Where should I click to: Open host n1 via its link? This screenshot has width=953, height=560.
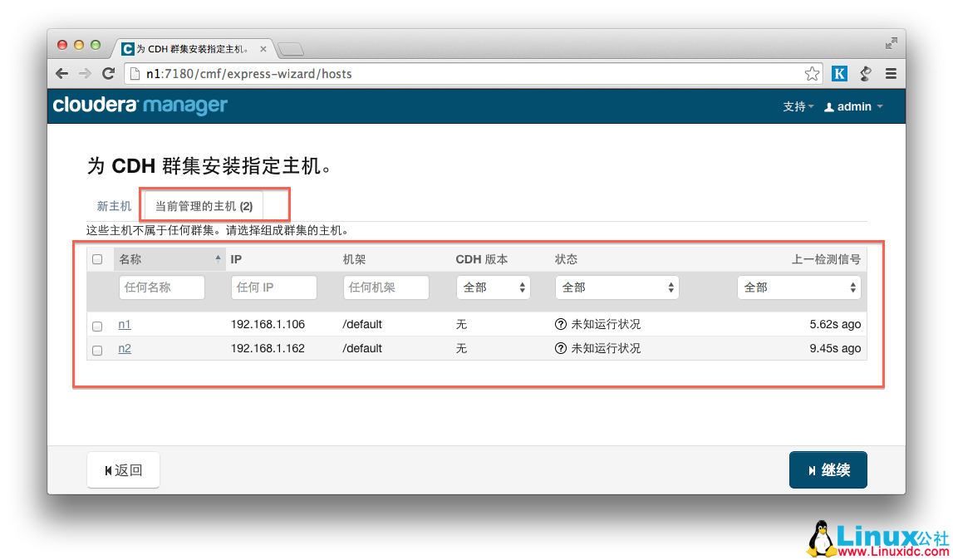tap(125, 325)
